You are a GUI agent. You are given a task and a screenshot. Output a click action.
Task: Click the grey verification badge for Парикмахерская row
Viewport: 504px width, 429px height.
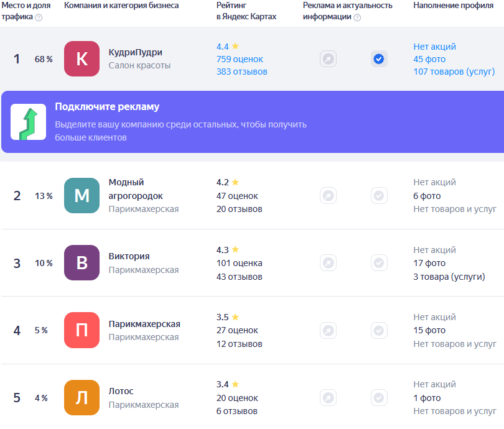pos(379,330)
